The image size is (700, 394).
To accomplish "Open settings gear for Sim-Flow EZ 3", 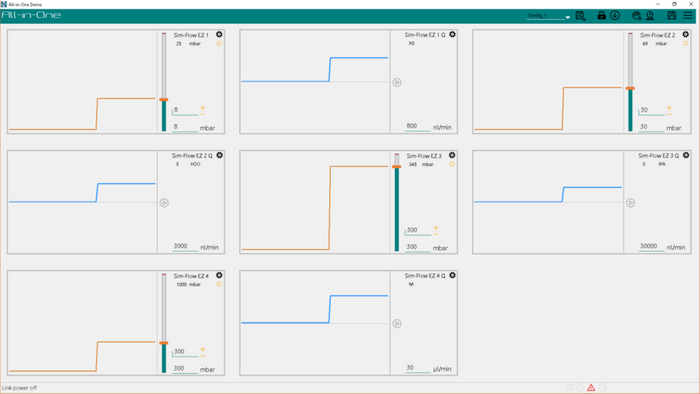I will (x=452, y=155).
